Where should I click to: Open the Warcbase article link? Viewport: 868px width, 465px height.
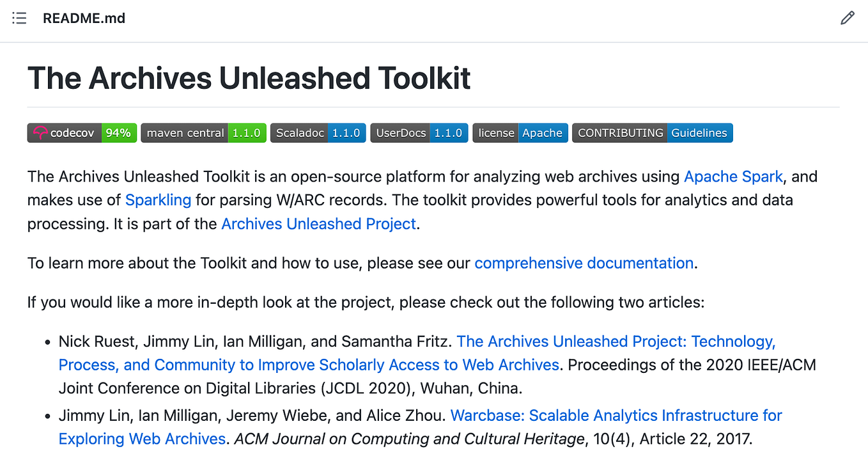[x=616, y=415]
